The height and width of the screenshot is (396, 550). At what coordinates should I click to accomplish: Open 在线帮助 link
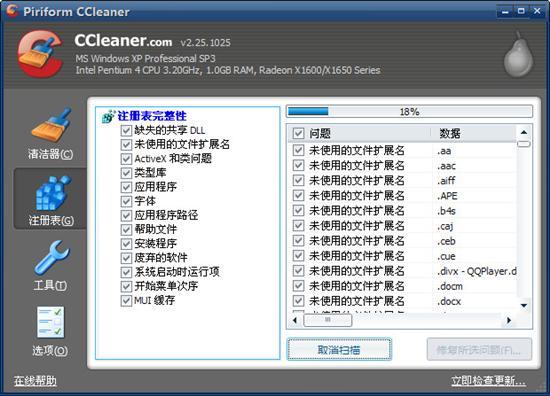[x=35, y=381]
